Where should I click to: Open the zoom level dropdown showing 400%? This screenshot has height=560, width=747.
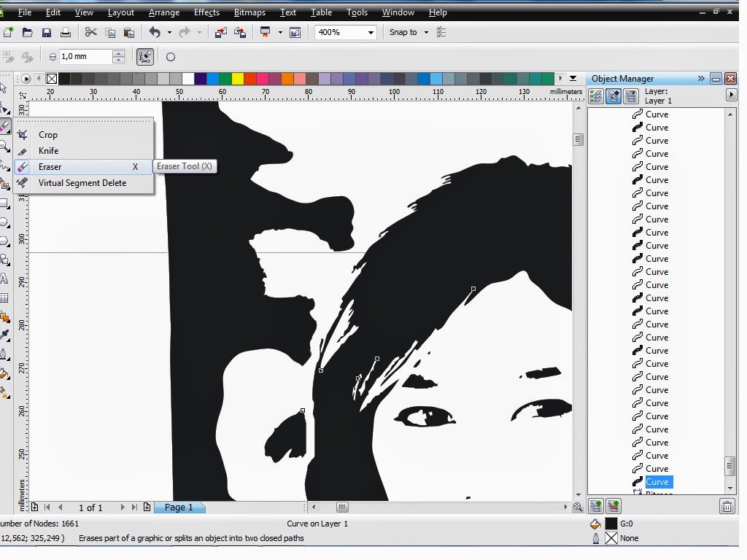(x=371, y=32)
